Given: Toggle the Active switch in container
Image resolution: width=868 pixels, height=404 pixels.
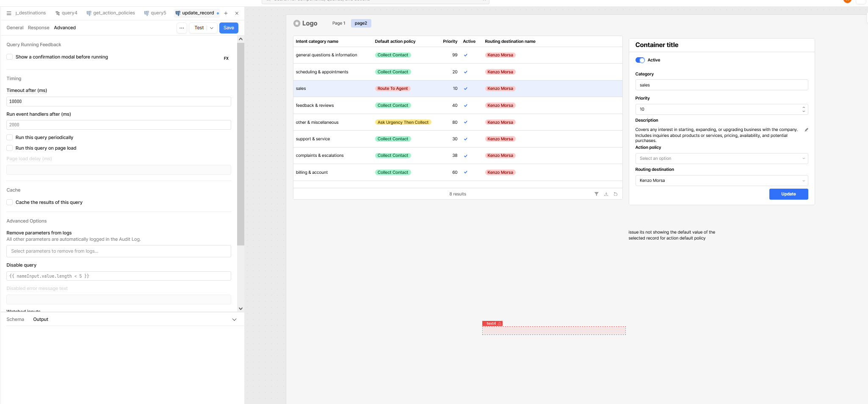Looking at the screenshot, I should pyautogui.click(x=640, y=60).
